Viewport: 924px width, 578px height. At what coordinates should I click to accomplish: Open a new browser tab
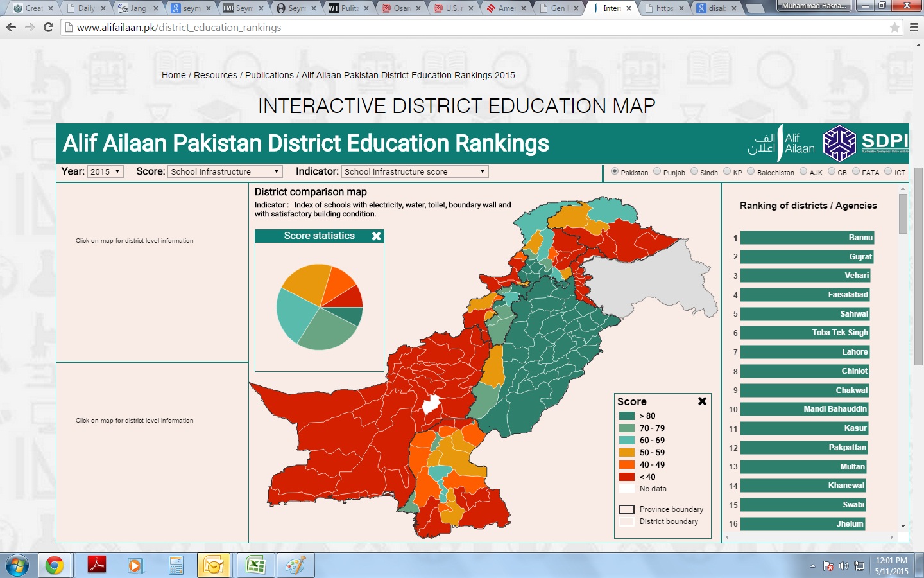coord(755,8)
